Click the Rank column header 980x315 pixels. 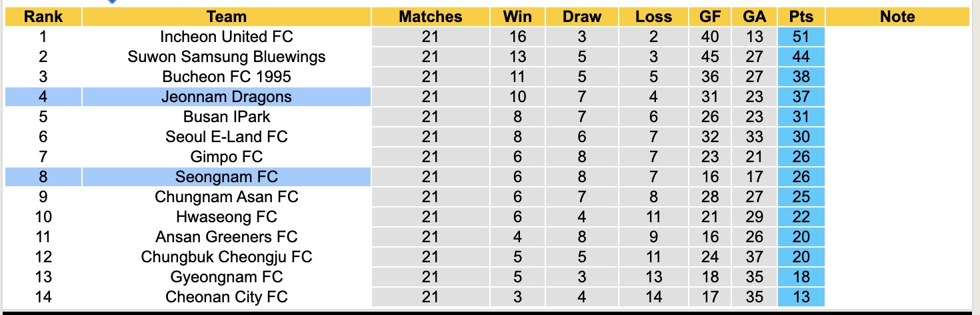[43, 17]
